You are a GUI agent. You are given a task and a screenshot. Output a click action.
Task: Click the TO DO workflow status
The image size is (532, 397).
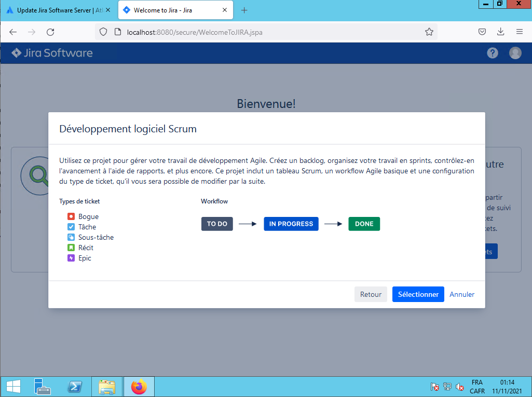click(x=217, y=224)
